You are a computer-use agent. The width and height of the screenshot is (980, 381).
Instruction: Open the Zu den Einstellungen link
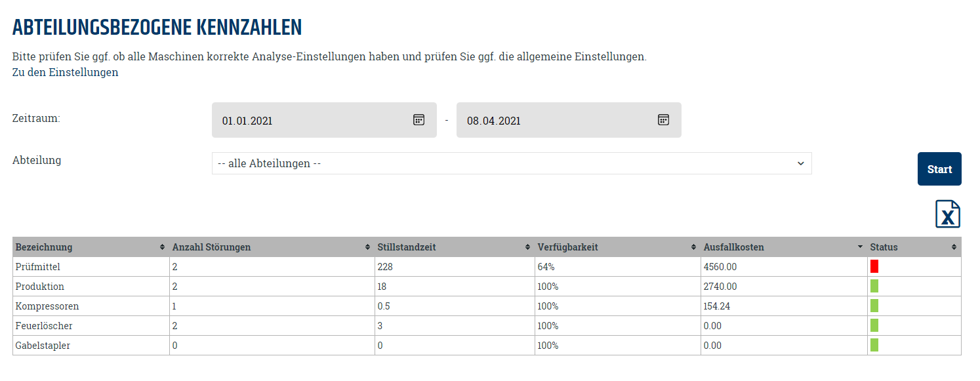click(x=65, y=72)
